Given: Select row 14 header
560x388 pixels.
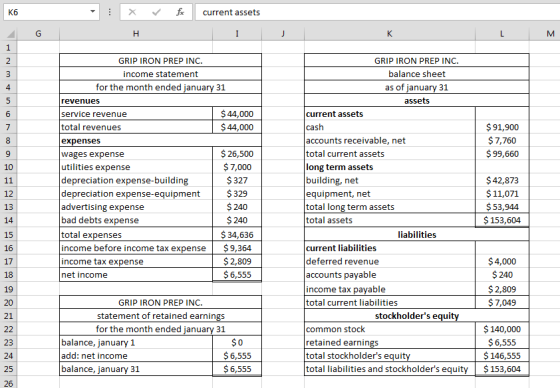Looking at the screenshot, I should (9, 220).
